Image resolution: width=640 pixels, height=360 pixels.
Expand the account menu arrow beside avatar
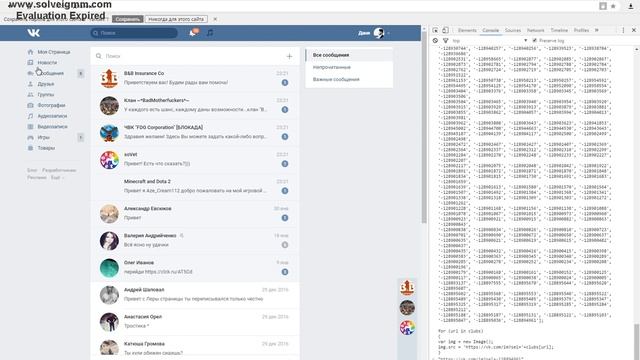388,33
